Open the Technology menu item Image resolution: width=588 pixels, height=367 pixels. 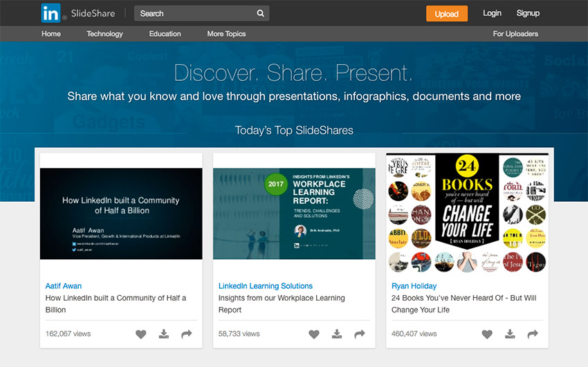(x=104, y=34)
